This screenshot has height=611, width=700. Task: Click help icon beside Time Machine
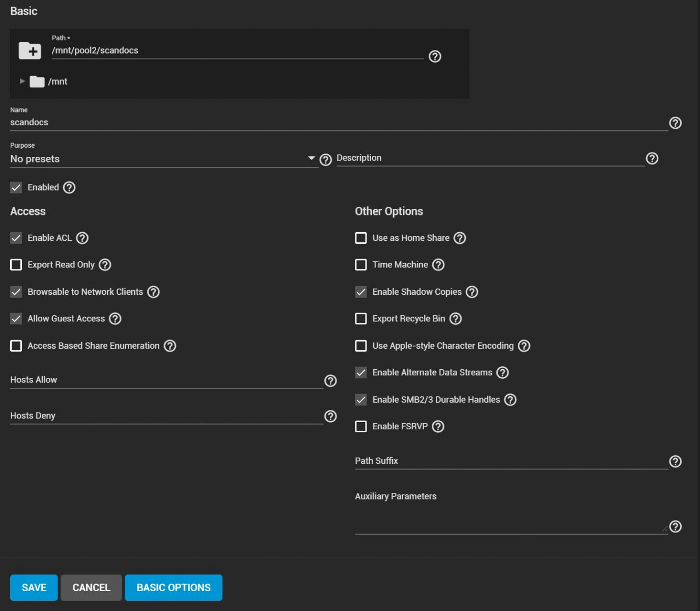point(438,265)
